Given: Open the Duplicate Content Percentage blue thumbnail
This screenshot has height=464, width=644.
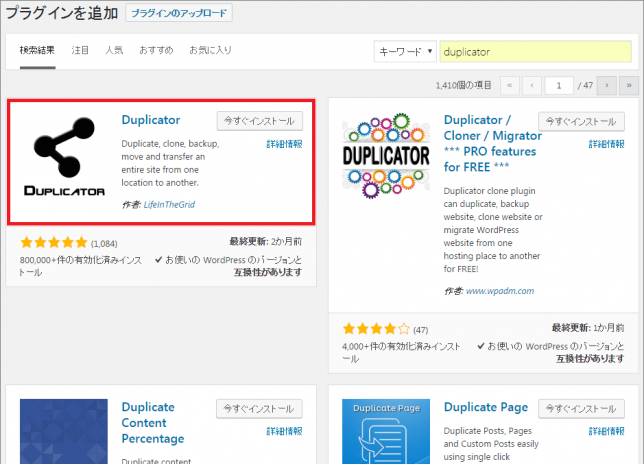Looking at the screenshot, I should point(64,431).
